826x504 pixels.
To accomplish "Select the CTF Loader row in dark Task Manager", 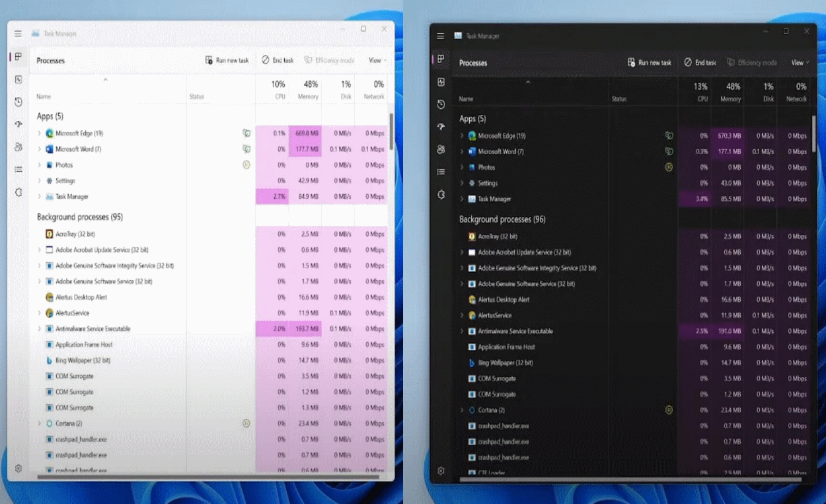I will tap(631, 473).
